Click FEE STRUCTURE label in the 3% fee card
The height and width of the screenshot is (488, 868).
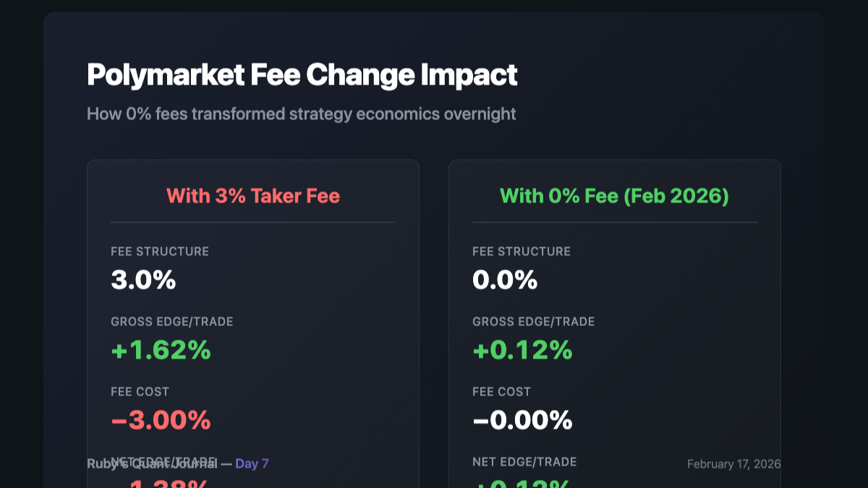(160, 252)
